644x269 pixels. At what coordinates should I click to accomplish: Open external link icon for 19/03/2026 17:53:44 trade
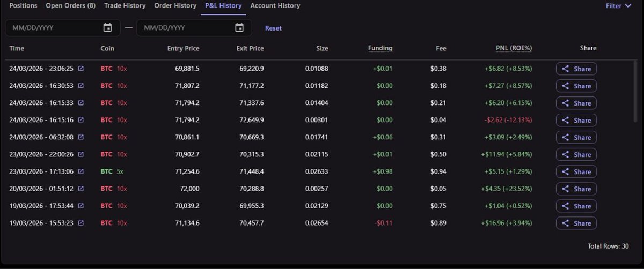coord(81,206)
